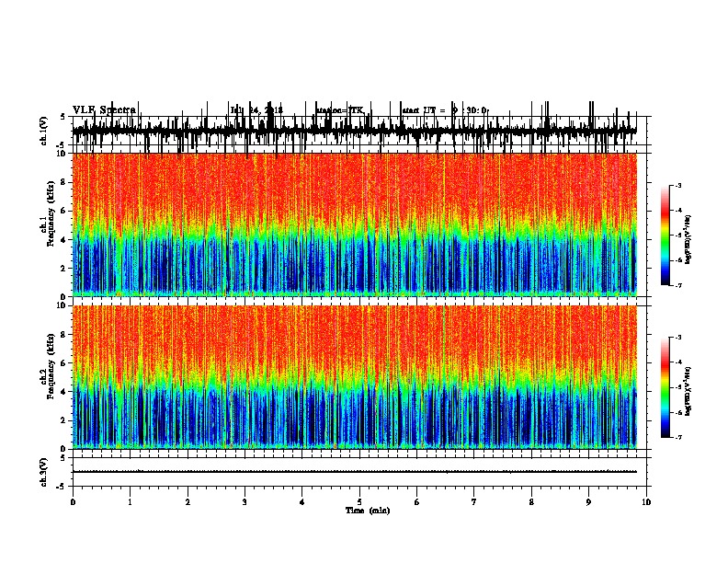Click the ch.1 color bar units label
Viewport: 728px width, 563px height.
pos(688,239)
